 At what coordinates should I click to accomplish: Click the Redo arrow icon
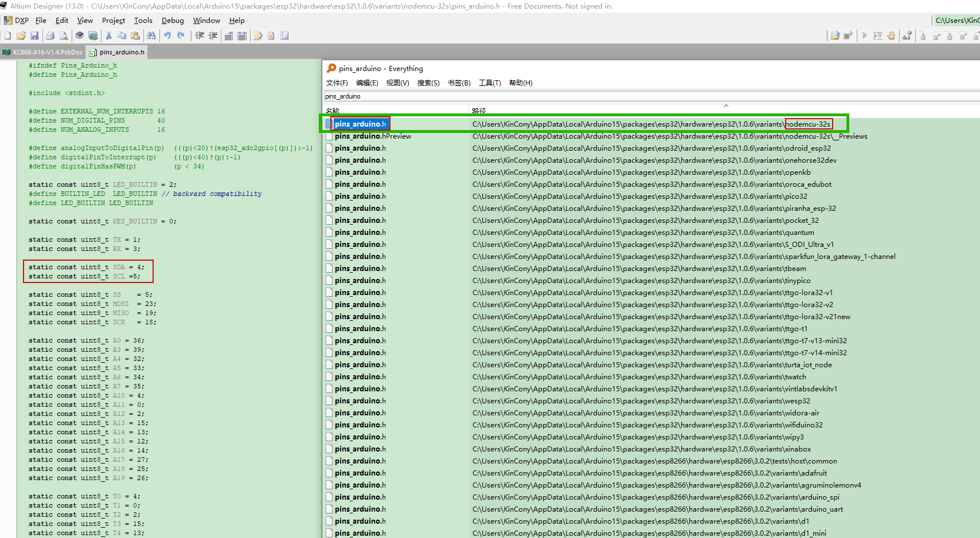[x=181, y=36]
